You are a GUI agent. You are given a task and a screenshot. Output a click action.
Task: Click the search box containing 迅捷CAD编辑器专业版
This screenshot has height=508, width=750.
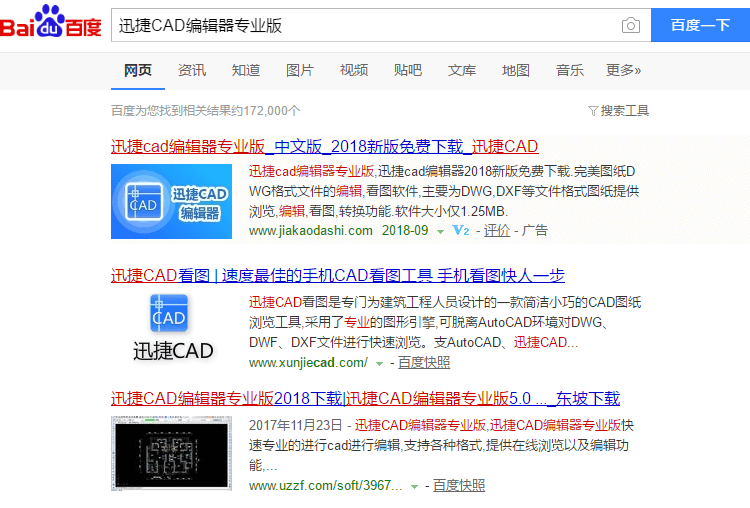(381, 25)
